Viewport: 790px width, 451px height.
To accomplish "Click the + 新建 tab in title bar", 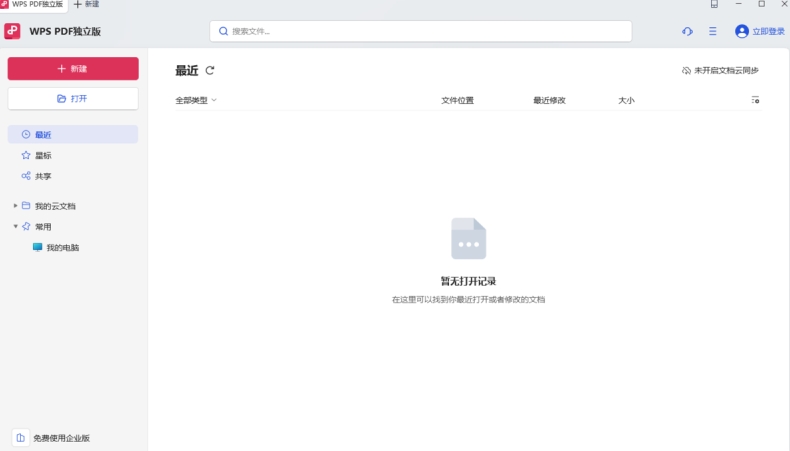I will (x=87, y=4).
